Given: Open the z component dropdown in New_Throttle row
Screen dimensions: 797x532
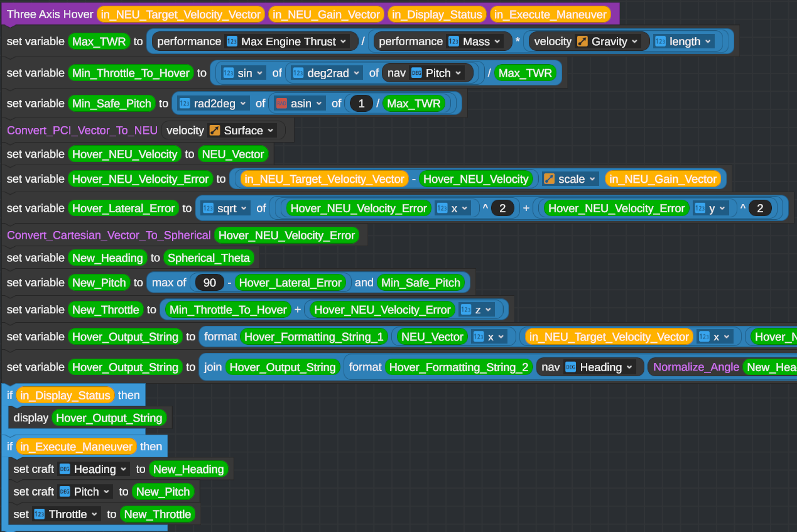Looking at the screenshot, I should 477,310.
